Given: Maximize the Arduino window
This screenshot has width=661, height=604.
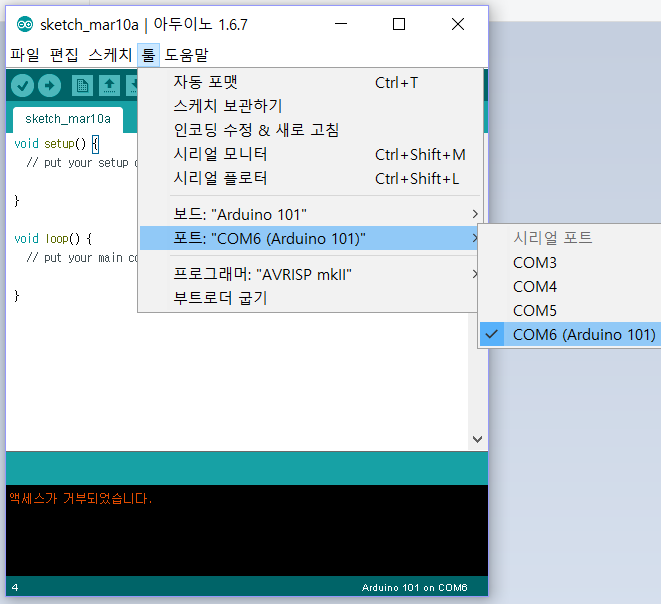Looking at the screenshot, I should pyautogui.click(x=399, y=24).
